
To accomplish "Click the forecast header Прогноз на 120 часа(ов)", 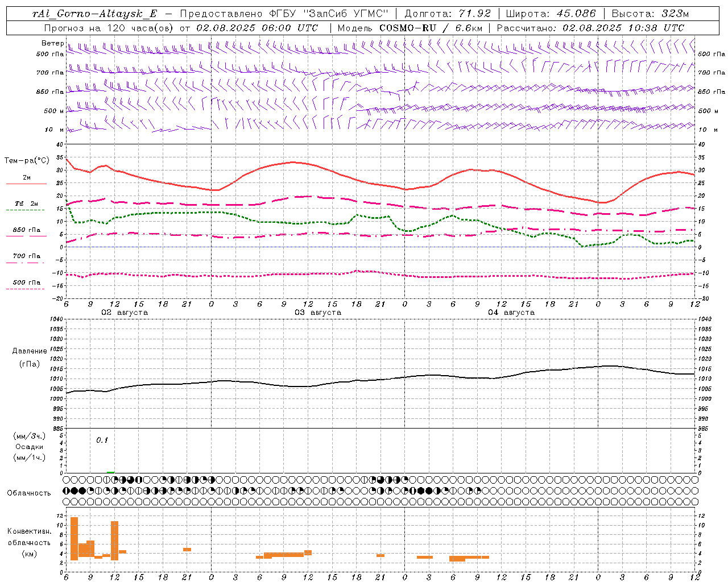I will 109,28.
